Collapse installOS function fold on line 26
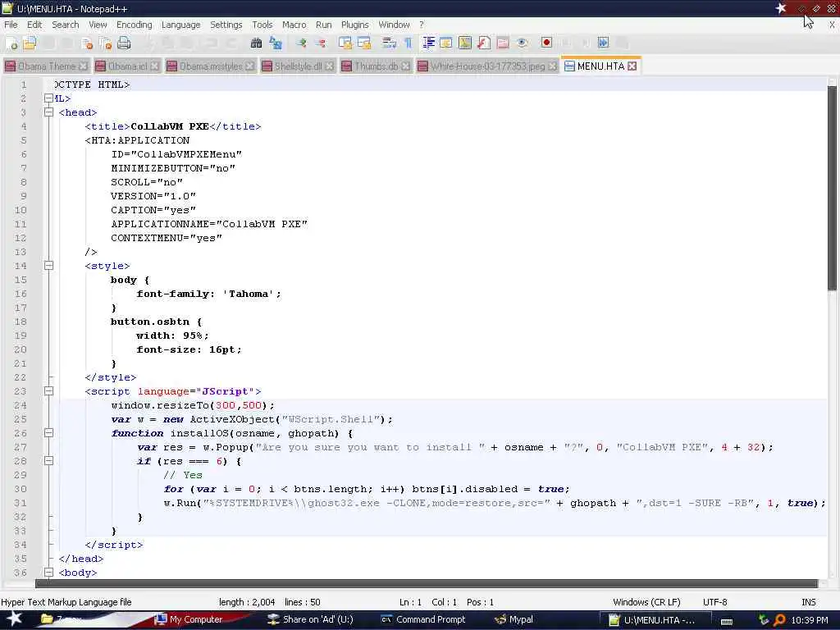Screen dimensions: 840x630 48,433
